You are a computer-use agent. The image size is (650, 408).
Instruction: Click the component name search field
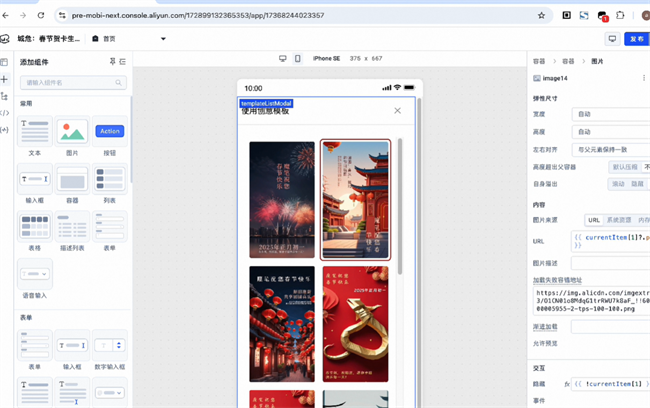(x=73, y=83)
